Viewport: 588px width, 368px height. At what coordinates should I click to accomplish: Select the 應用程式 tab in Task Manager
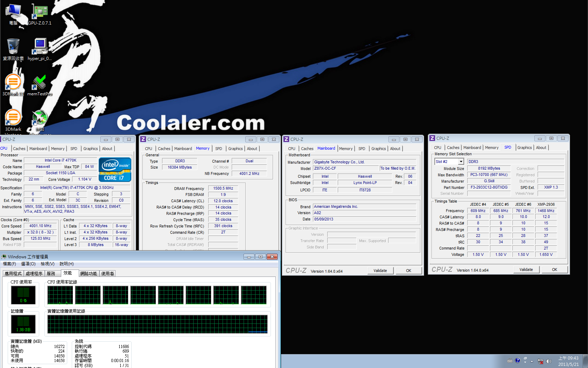click(13, 273)
